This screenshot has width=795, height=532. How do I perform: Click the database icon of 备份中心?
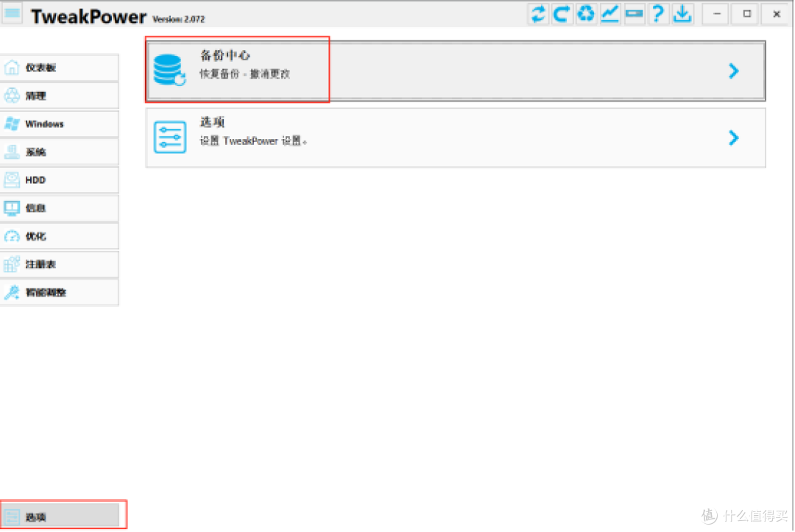click(x=169, y=70)
